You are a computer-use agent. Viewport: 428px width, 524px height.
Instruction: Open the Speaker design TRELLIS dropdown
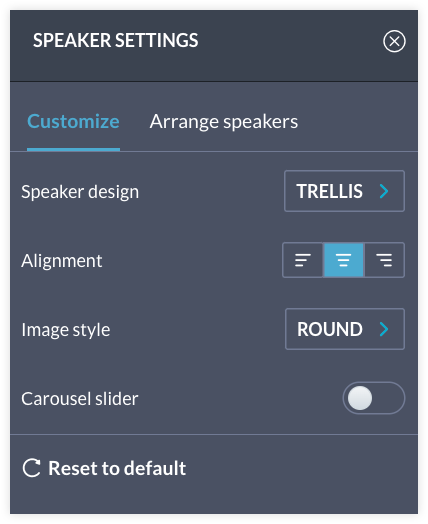tap(344, 191)
